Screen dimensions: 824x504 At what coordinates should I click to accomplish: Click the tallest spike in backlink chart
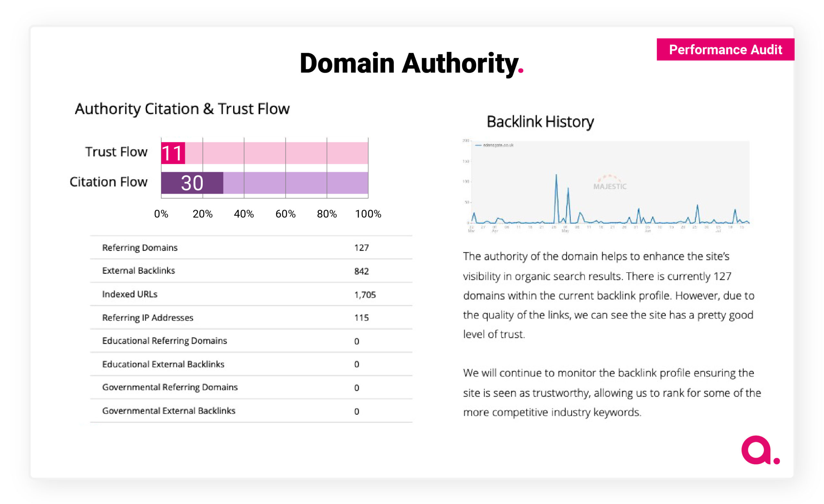pyautogui.click(x=556, y=198)
